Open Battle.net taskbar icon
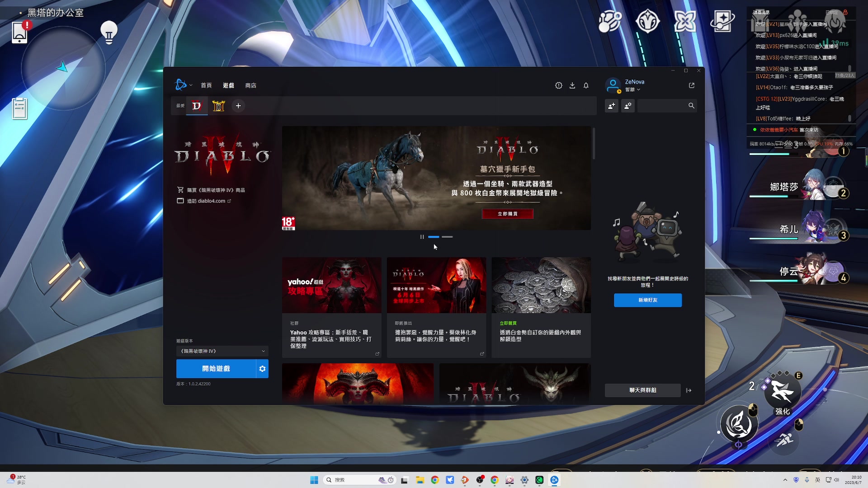868x488 pixels. pos(554,480)
